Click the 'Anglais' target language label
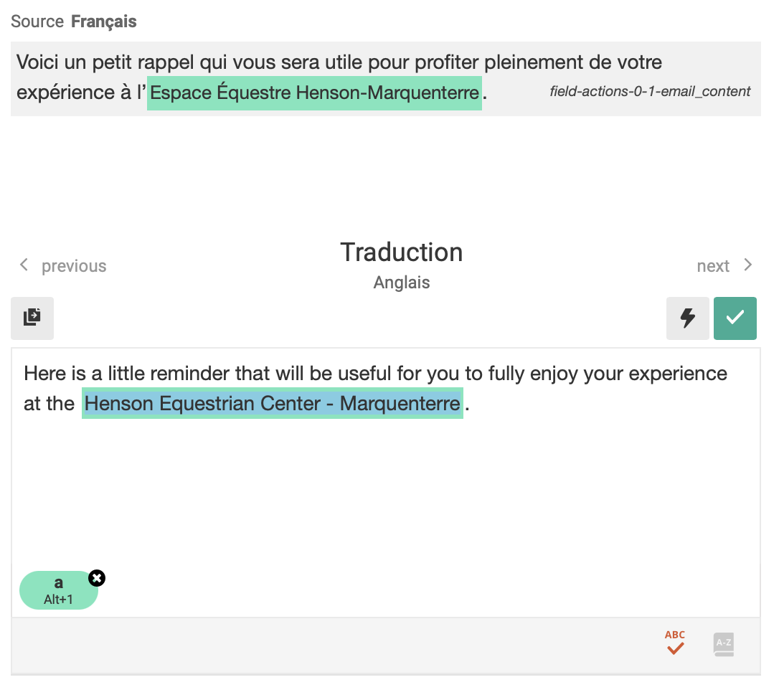The width and height of the screenshot is (779, 700). tap(402, 282)
